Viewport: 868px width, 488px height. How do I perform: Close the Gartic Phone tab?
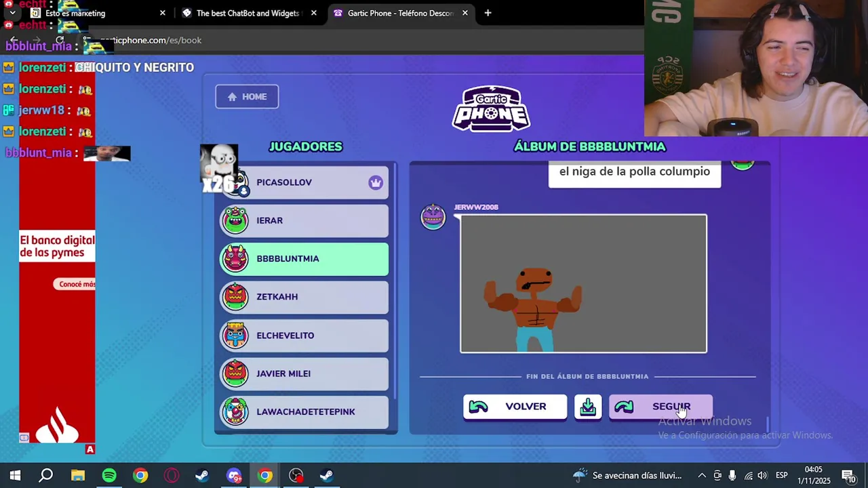(x=465, y=13)
